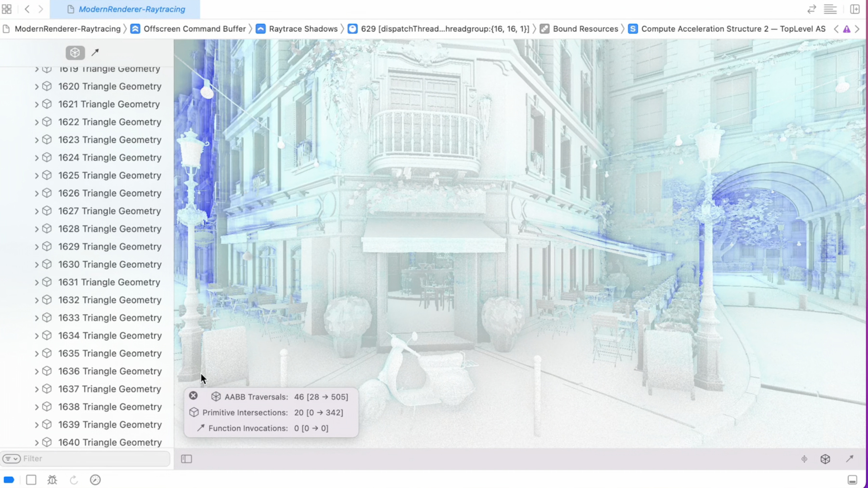
Task: Select 1638 Triangle Geometry row
Action: click(x=87, y=407)
